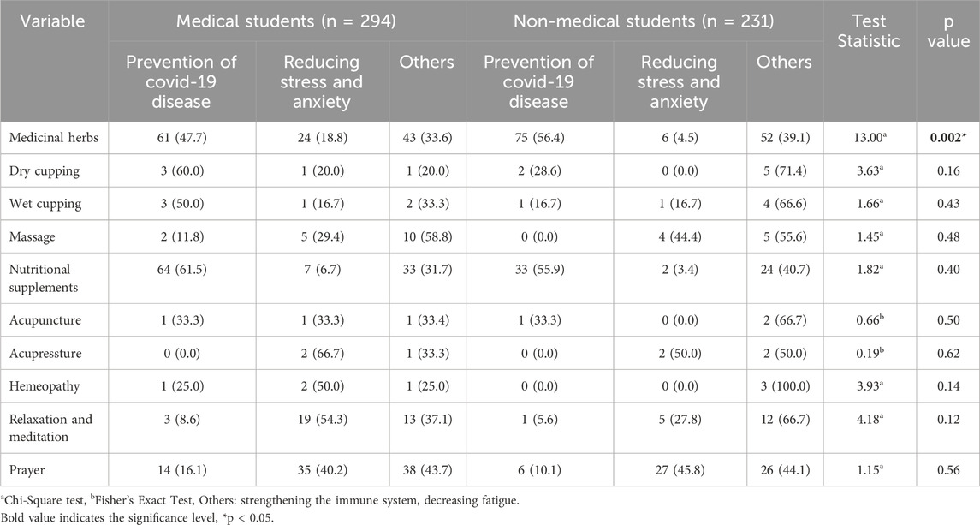Select the 3 (100.0) Hemeopathy others cell
980x525 pixels.
785,386
